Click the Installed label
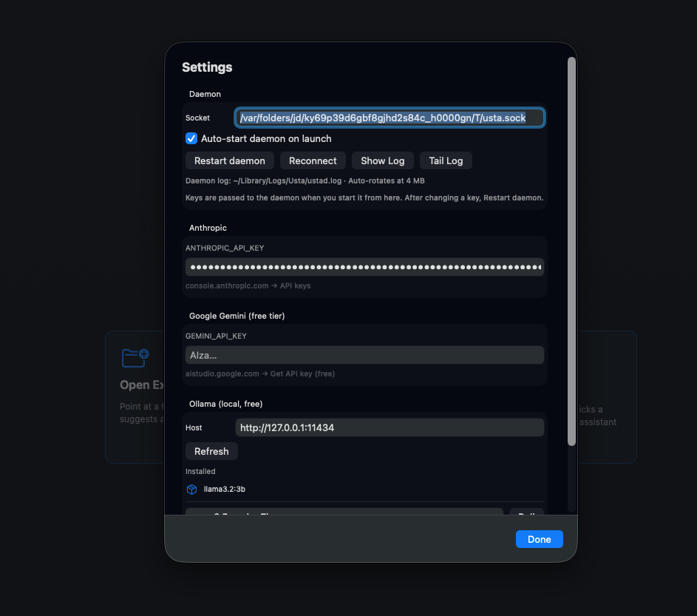 coord(200,471)
